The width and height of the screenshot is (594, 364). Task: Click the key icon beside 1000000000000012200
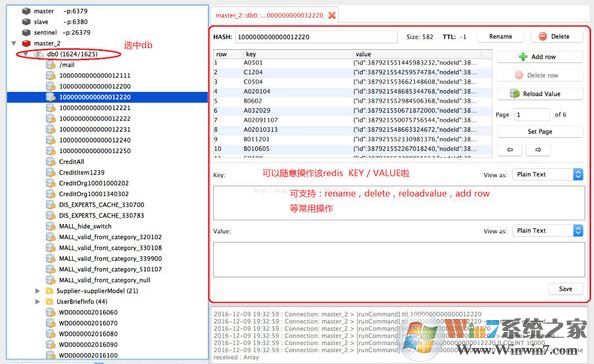pos(51,86)
